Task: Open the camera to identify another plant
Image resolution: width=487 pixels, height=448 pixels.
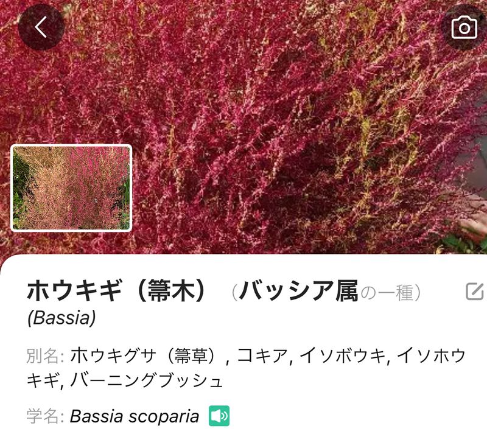Action: (x=464, y=27)
